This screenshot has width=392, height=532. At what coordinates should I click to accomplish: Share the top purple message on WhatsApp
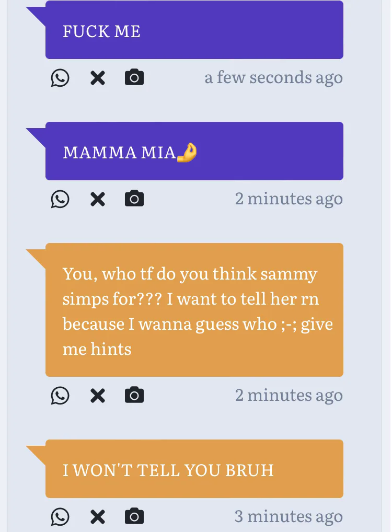click(60, 78)
